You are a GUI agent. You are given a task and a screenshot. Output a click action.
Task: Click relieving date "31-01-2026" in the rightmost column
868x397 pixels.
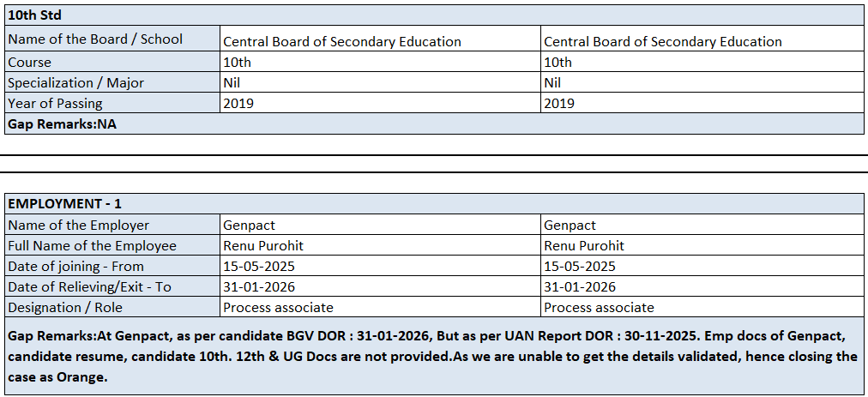click(x=580, y=287)
